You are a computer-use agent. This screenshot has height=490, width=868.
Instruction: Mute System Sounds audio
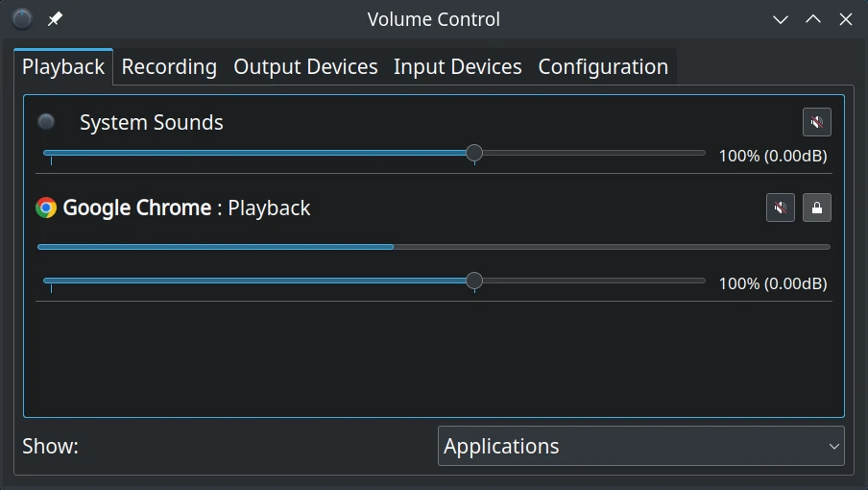coord(816,122)
